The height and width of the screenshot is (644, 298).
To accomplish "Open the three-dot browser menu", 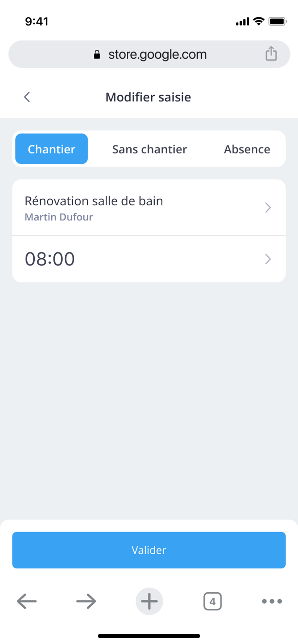I will (272, 601).
